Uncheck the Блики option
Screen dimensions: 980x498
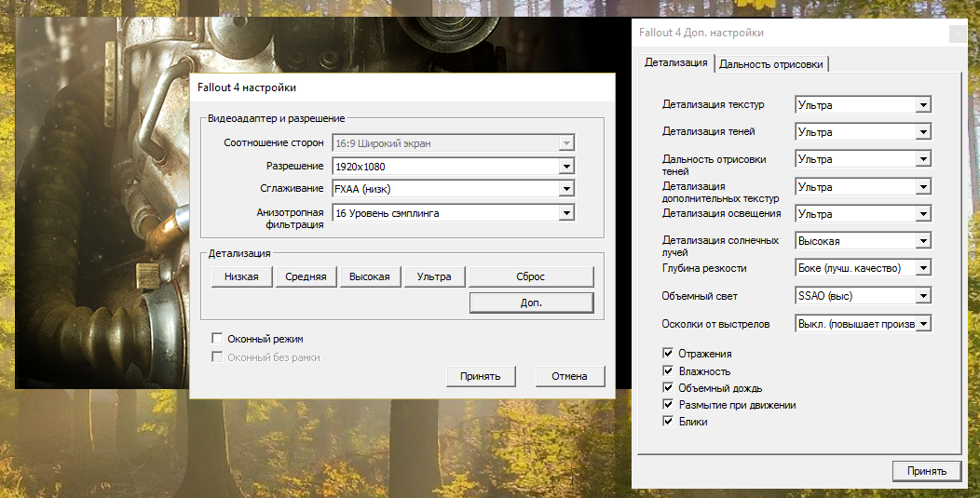[x=668, y=422]
